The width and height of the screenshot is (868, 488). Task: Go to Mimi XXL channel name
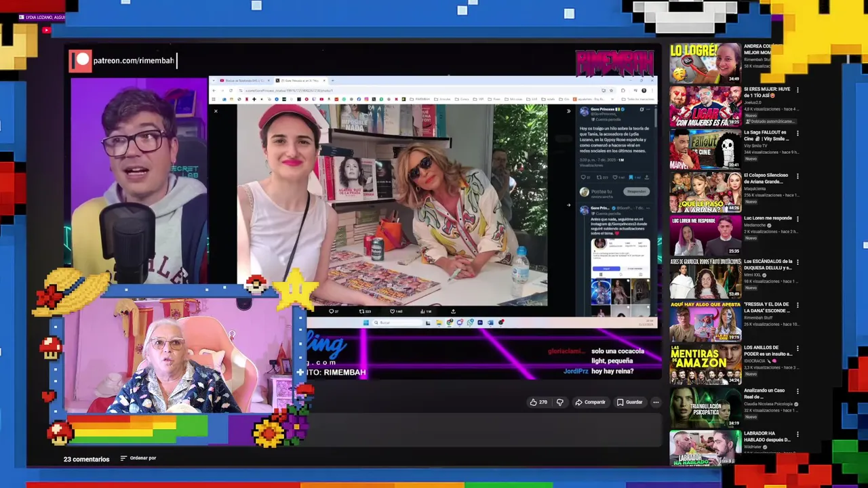point(753,274)
